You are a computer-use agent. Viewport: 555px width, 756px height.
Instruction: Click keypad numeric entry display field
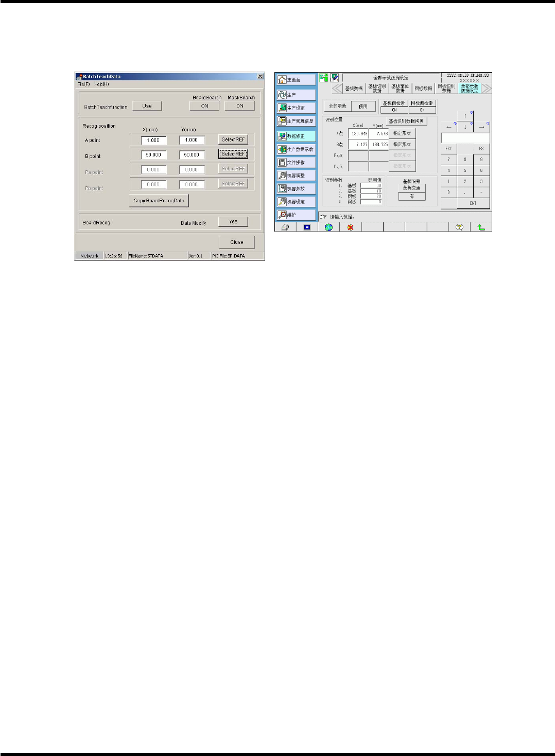coord(465,138)
